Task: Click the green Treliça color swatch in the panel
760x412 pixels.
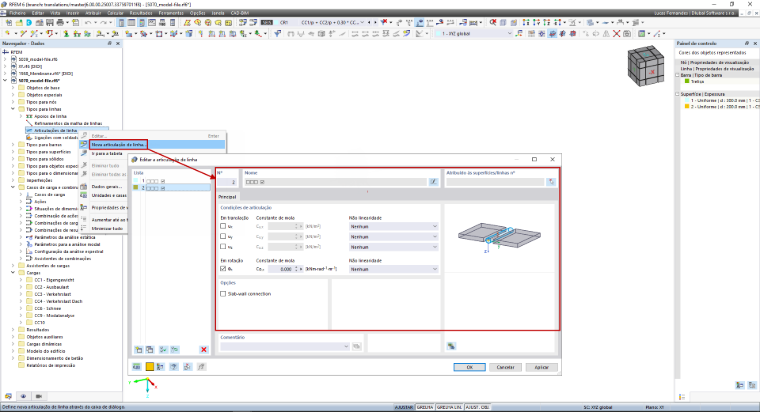Action: pyautogui.click(x=687, y=81)
